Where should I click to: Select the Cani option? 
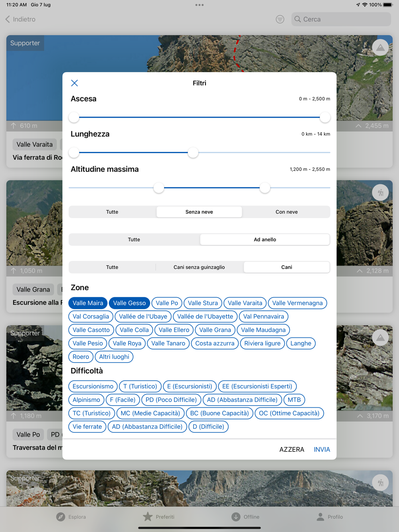286,267
